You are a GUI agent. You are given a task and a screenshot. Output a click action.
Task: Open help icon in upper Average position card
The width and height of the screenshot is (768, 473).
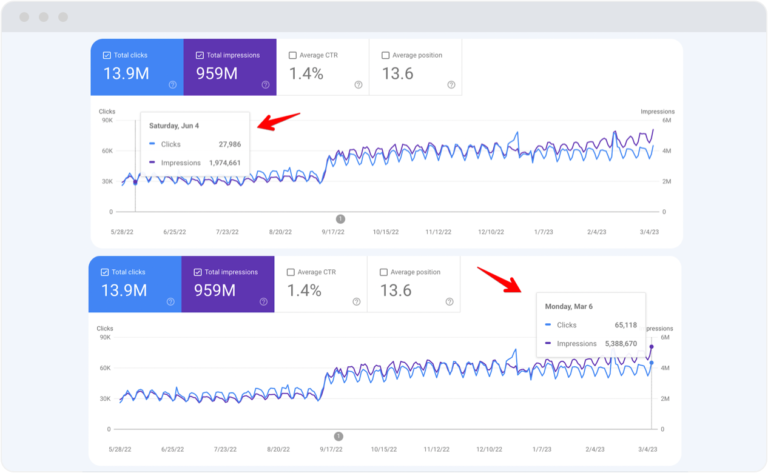[451, 85]
